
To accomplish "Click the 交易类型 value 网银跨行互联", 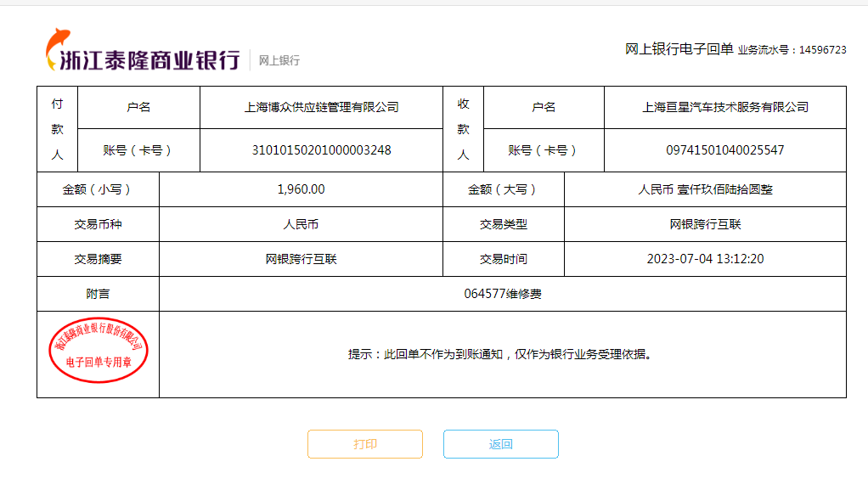I will (x=705, y=224).
